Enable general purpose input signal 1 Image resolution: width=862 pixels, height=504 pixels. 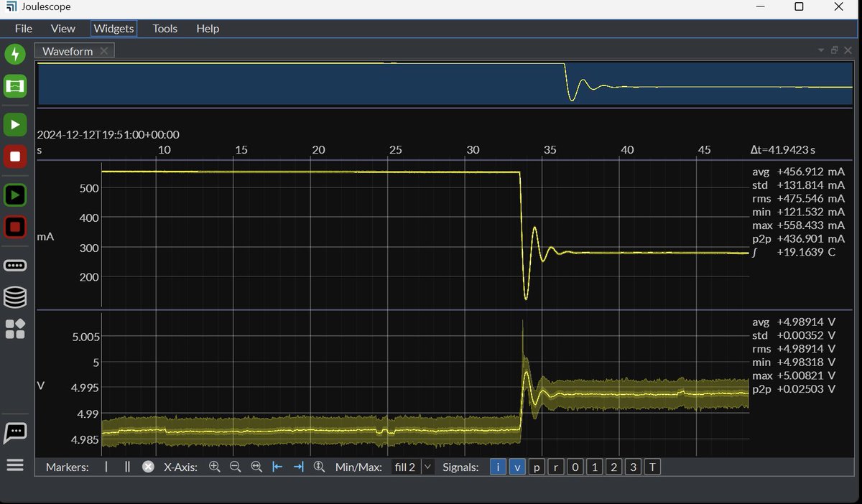tap(594, 467)
